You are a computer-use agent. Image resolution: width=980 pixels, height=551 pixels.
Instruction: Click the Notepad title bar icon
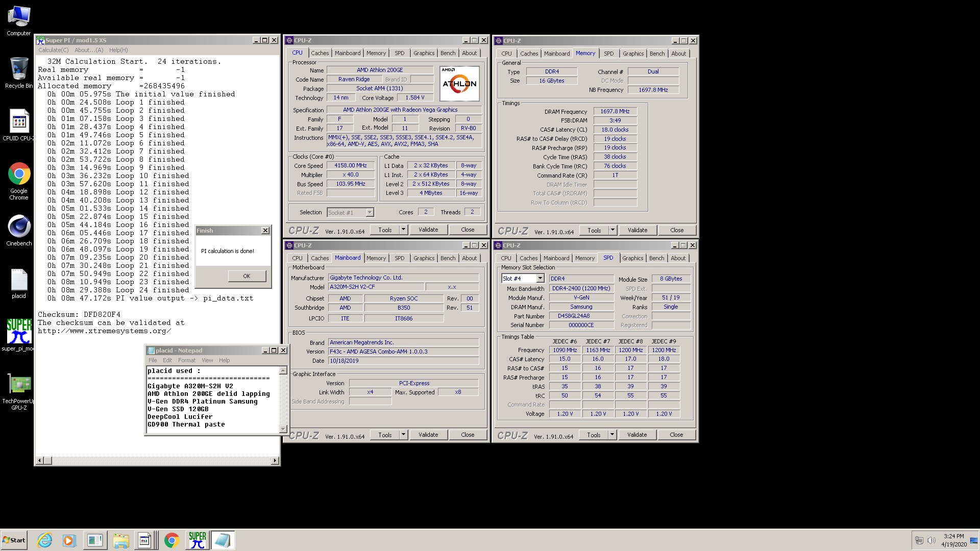click(x=151, y=350)
